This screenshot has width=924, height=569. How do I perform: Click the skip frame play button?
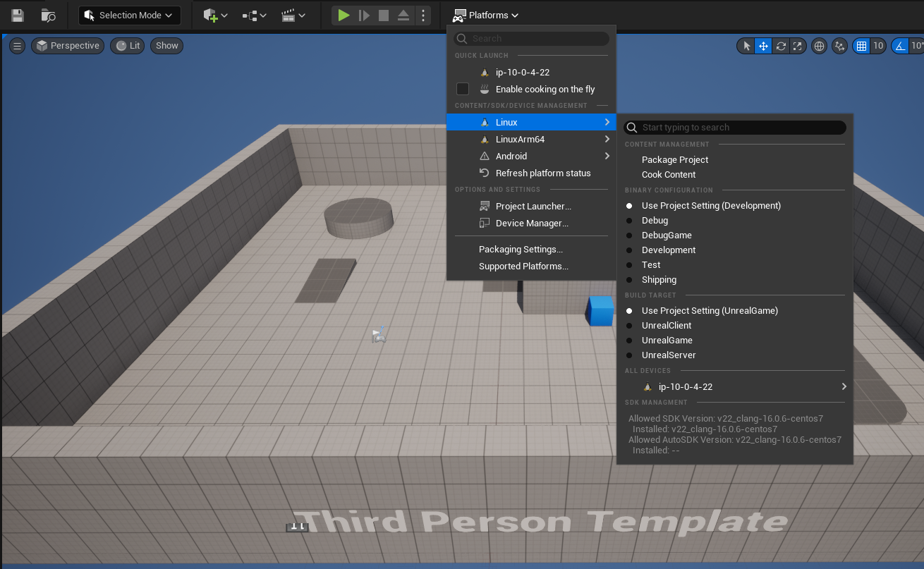tap(364, 16)
